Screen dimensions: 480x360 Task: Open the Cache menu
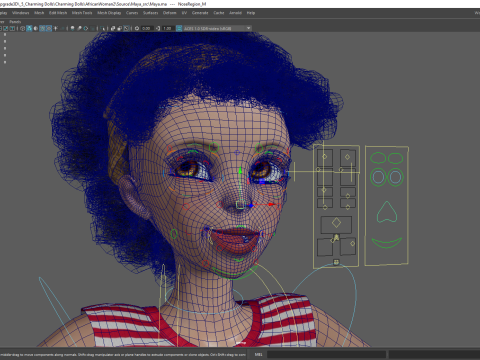[219, 13]
